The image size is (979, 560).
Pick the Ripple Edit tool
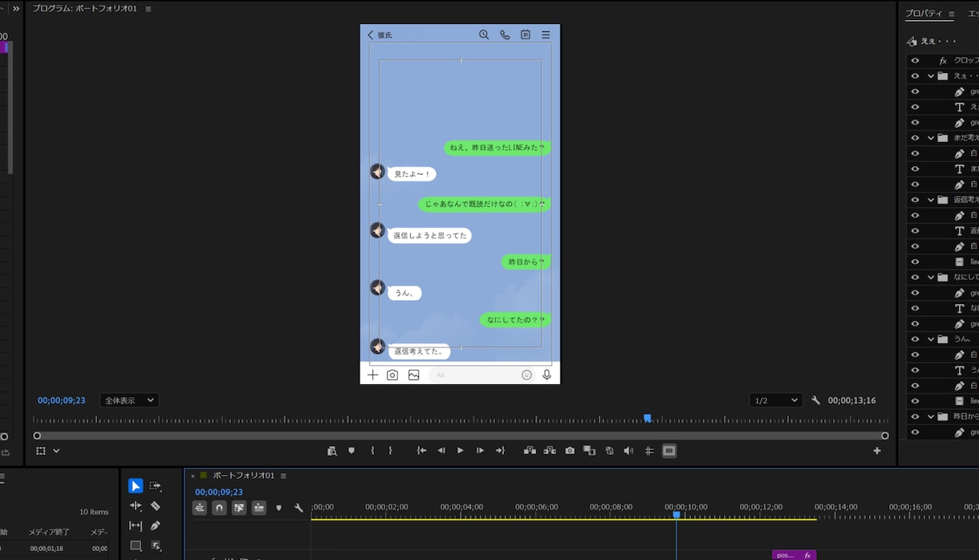(136, 506)
